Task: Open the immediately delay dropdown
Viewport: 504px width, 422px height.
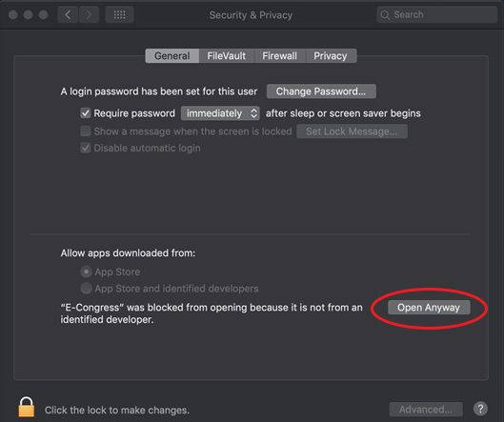Action: tap(220, 113)
